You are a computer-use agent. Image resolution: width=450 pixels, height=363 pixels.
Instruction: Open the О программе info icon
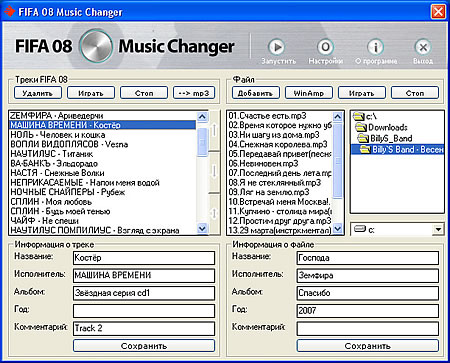pyautogui.click(x=375, y=47)
